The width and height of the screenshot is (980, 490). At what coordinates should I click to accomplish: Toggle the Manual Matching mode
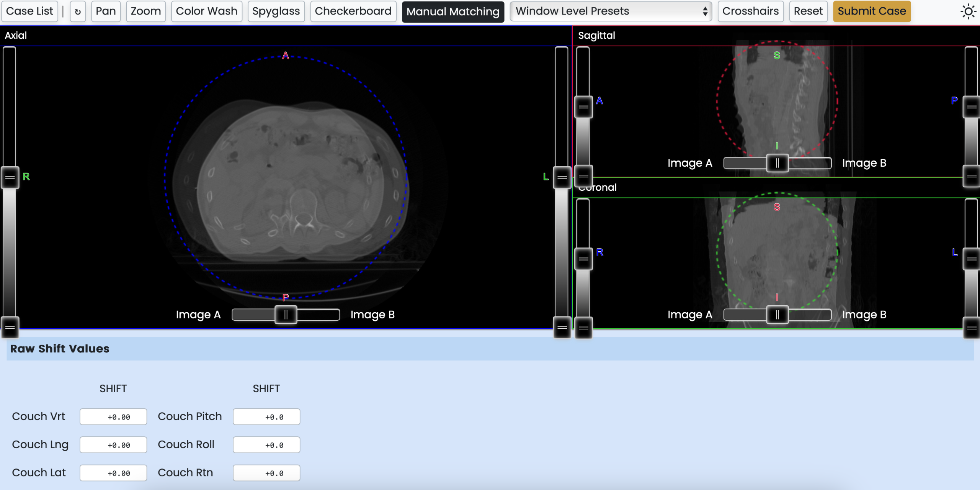click(x=453, y=11)
